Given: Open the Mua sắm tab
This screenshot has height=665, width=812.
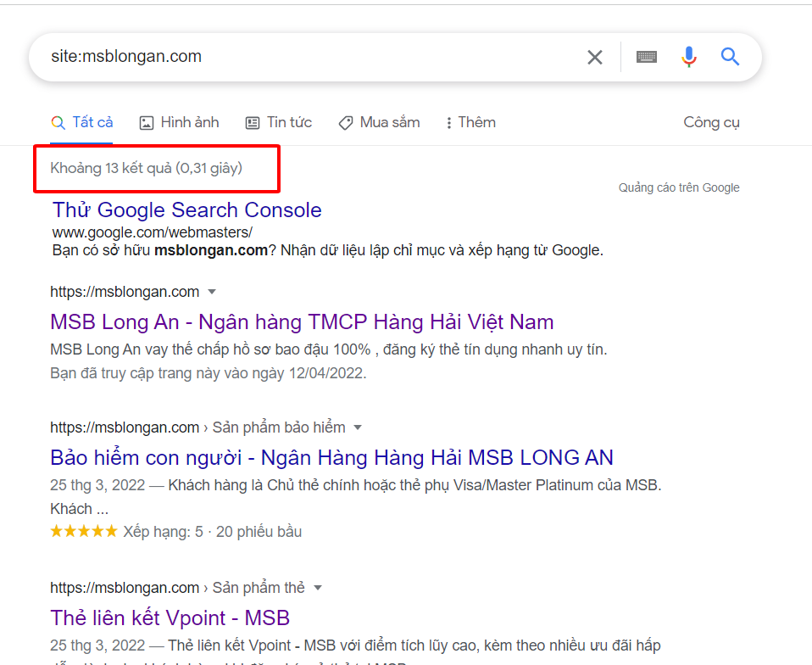Looking at the screenshot, I should [x=379, y=123].
